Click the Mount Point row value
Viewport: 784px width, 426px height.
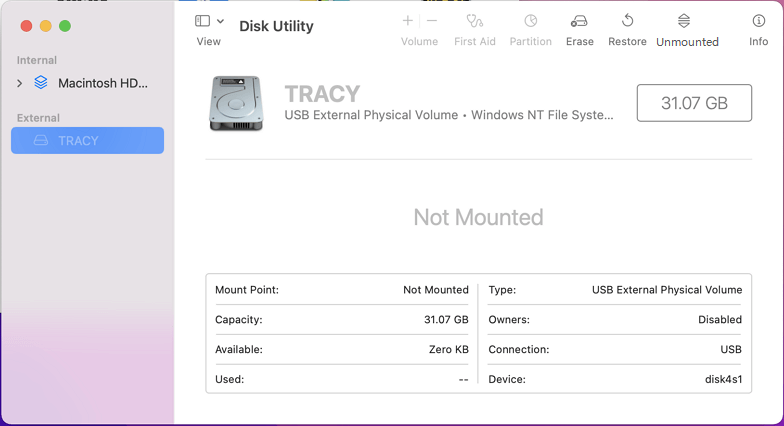coord(435,290)
